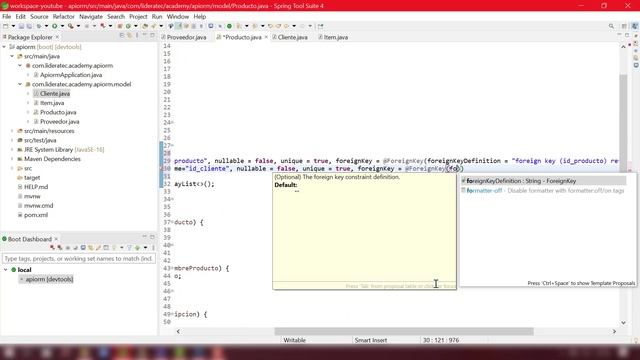Close the Boot Dashboard tab
The image size is (640, 360).
pyautogui.click(x=56, y=239)
